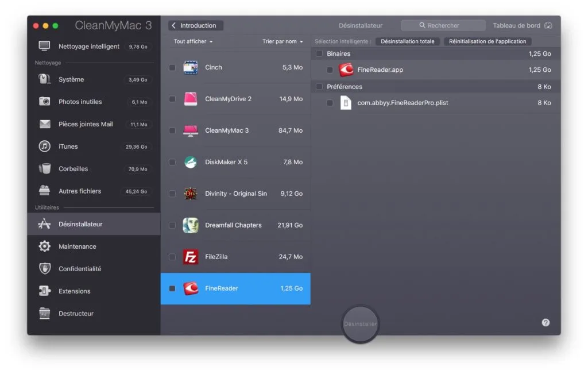Click the Cinch app icon
The height and width of the screenshot is (374, 588).
191,68
